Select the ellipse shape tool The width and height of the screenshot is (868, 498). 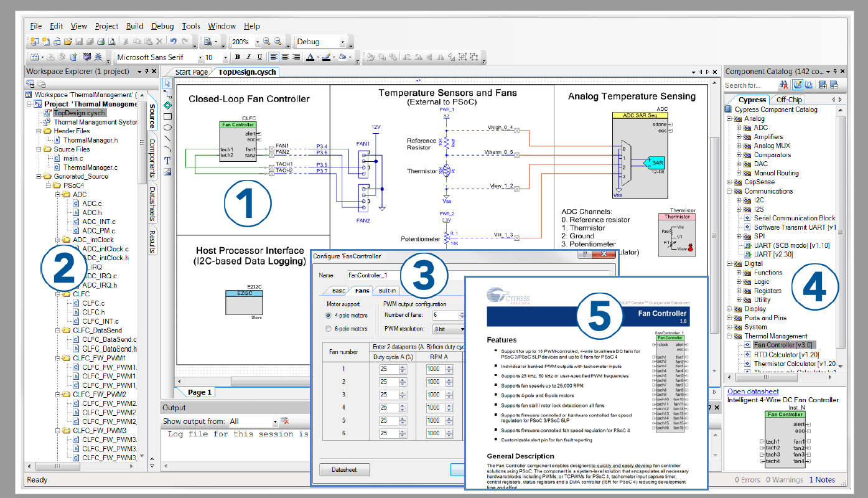pyautogui.click(x=167, y=127)
